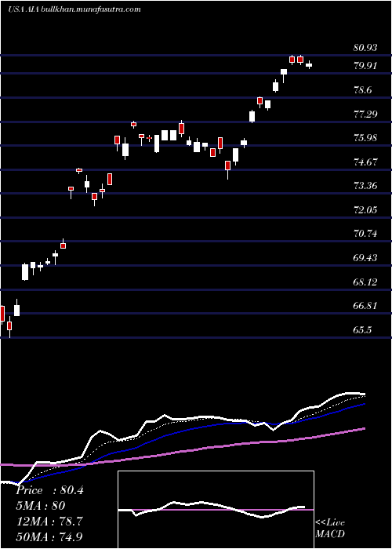
Task: Select the 77.29 price level label
Action: (365, 115)
